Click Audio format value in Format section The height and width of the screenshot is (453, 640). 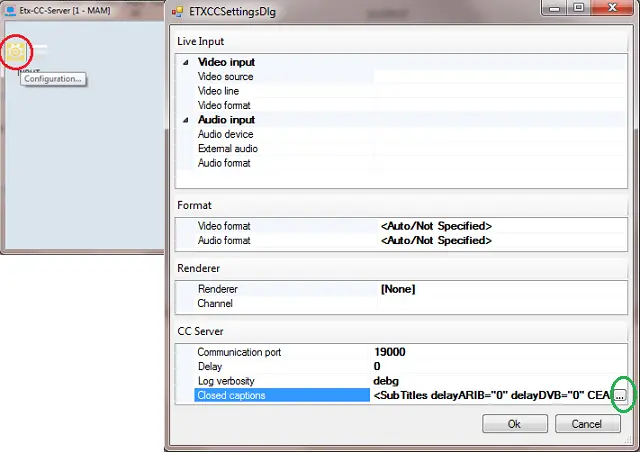[x=436, y=240]
